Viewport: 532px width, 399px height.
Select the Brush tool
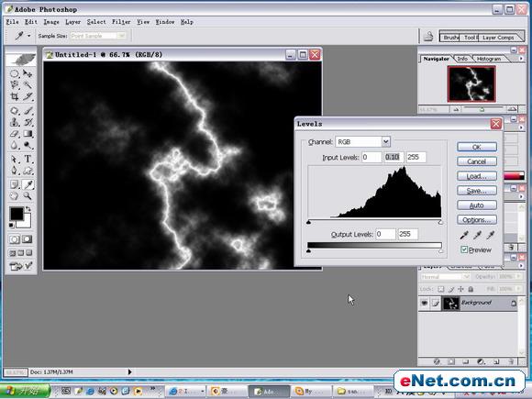28,111
